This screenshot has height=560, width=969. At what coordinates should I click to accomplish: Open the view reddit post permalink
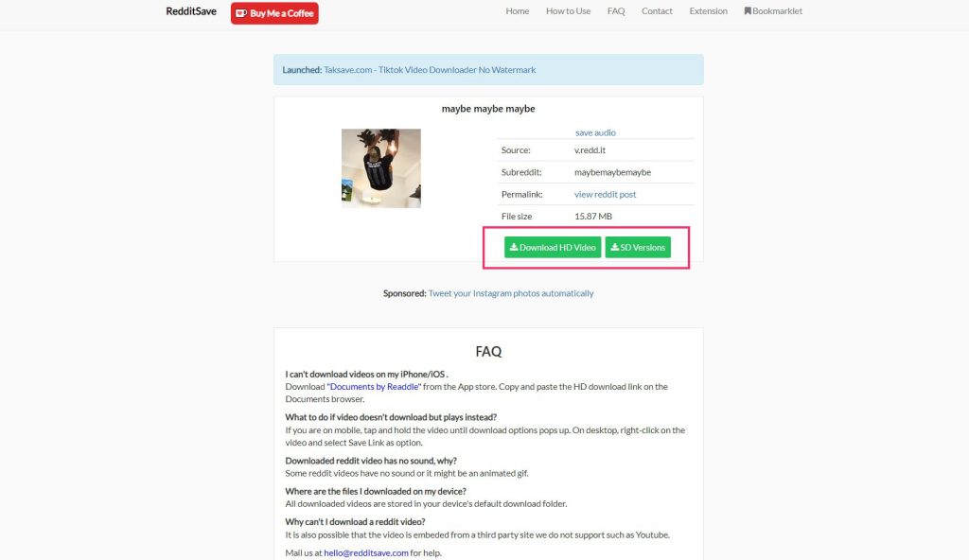point(605,194)
